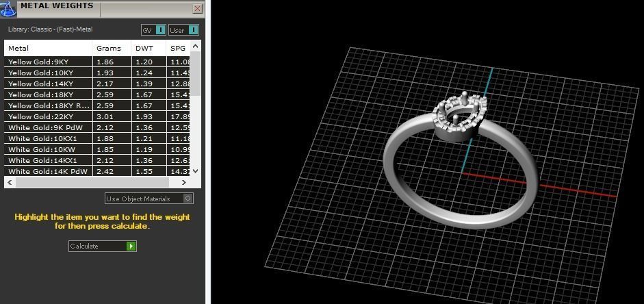Click the 3.01 grams value for 22KY
This screenshot has width=644, height=304.
105,116
